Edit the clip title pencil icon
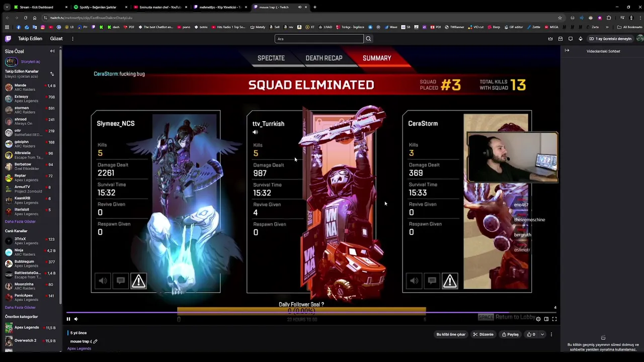 pyautogui.click(x=95, y=341)
